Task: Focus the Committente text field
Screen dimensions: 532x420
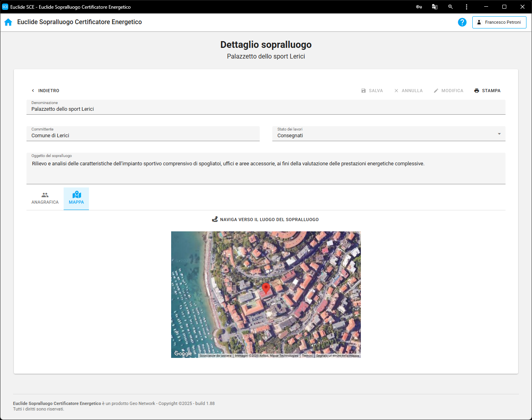Action: 143,135
